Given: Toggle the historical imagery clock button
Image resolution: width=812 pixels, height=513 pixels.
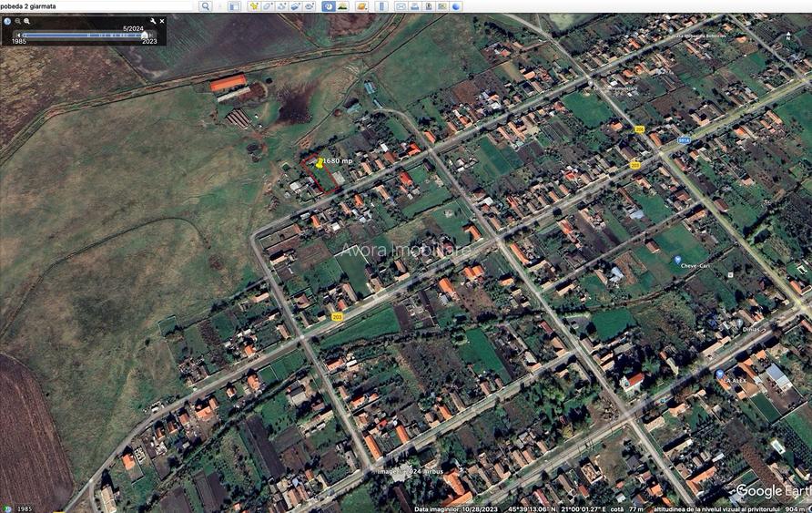Looking at the screenshot, I should [328, 6].
